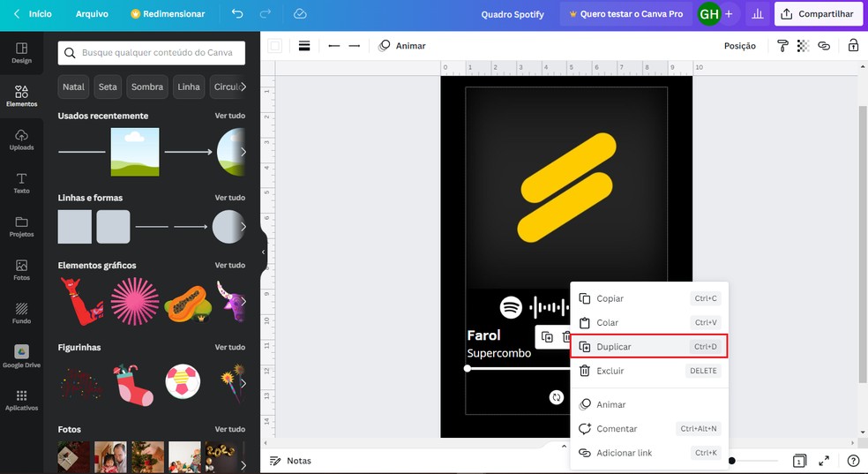Open the Fundo sidebar panel

click(x=21, y=312)
